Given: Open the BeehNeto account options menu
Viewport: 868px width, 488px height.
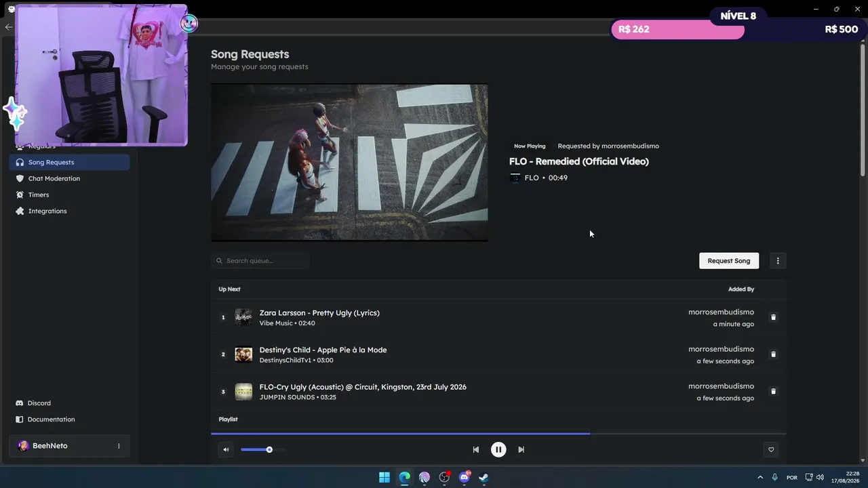Looking at the screenshot, I should click(119, 446).
